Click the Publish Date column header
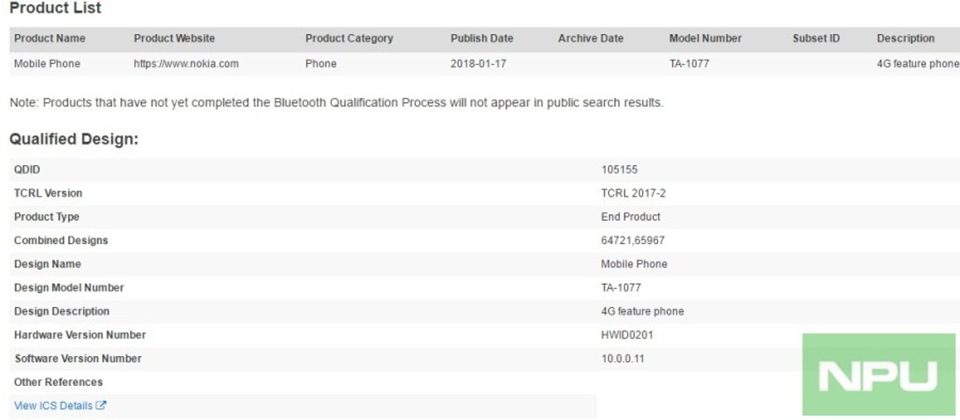 tap(482, 39)
